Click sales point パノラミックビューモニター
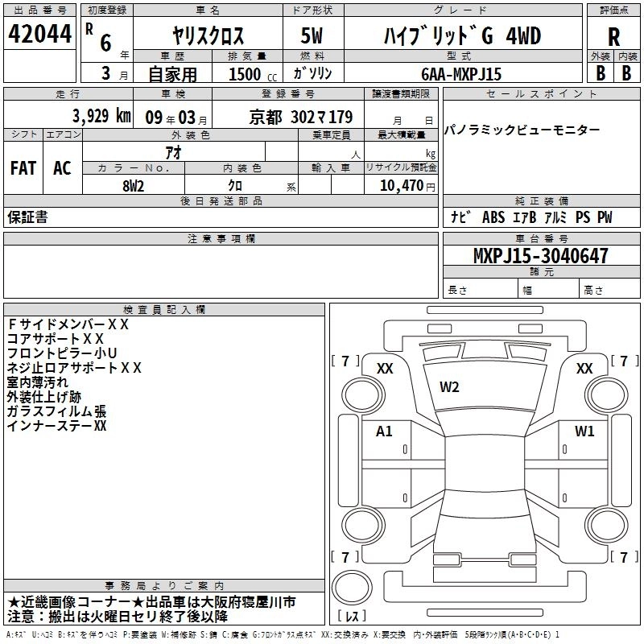Image resolution: width=644 pixels, height=644 pixels. (522, 130)
